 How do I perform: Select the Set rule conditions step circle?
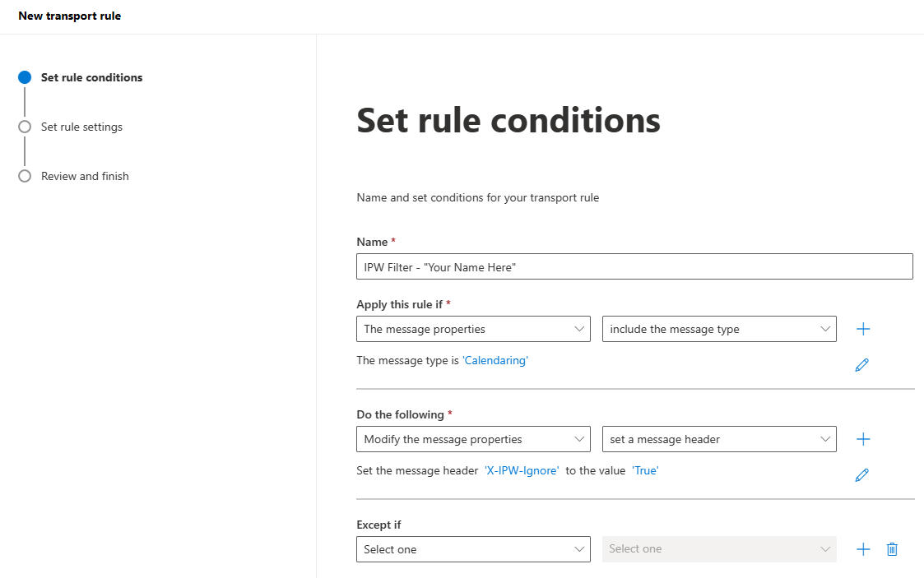[25, 77]
